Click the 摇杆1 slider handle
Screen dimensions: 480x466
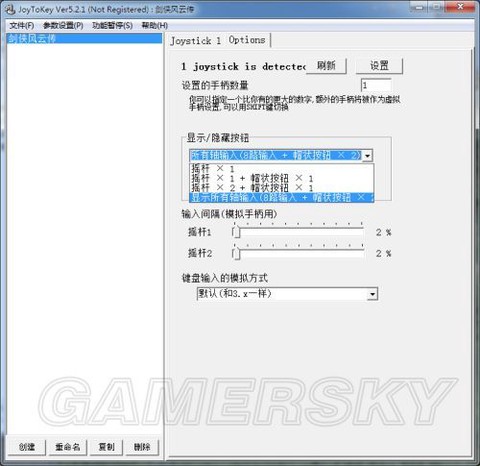pyautogui.click(x=236, y=232)
